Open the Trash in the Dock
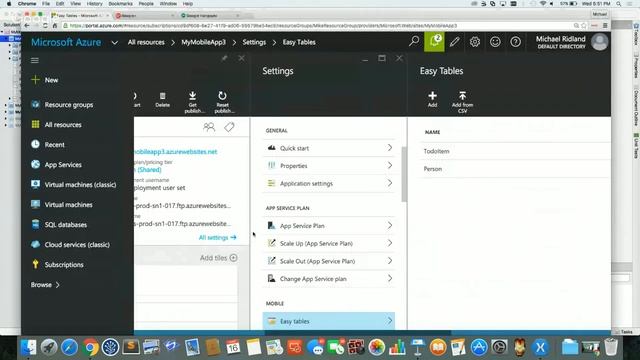 click(611, 347)
